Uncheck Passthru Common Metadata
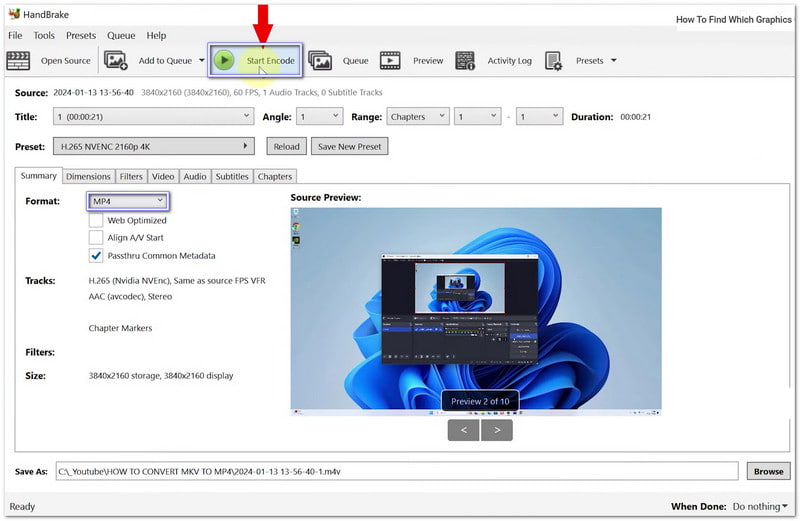 click(x=96, y=255)
